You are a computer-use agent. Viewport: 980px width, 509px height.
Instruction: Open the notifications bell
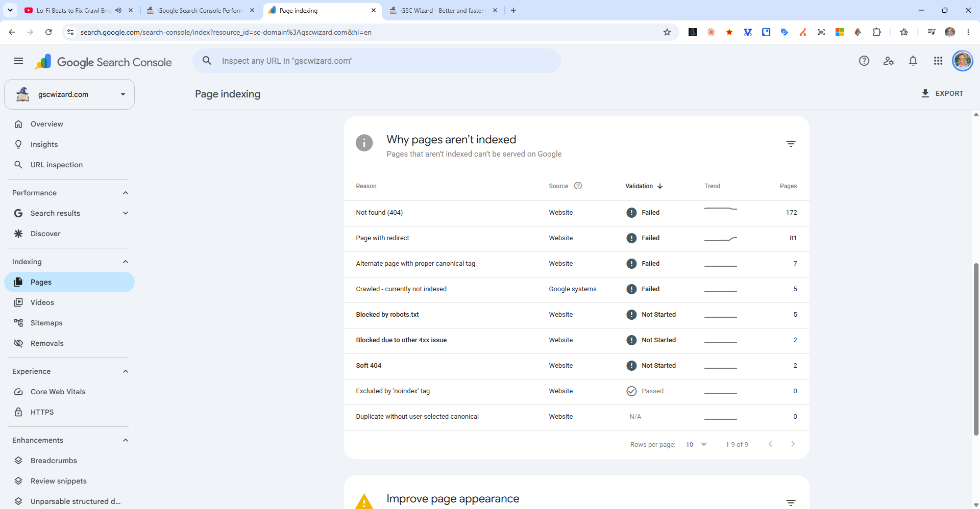click(x=913, y=61)
